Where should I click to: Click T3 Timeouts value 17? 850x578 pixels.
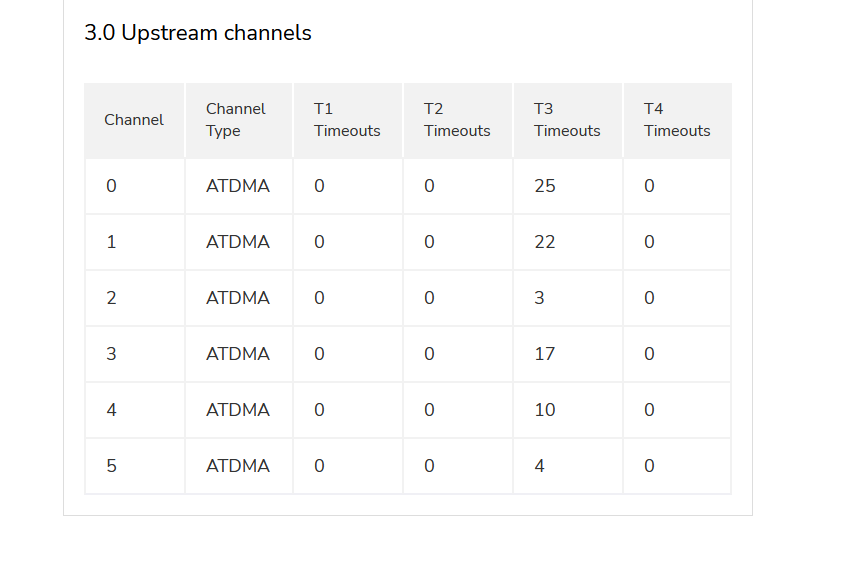545,354
